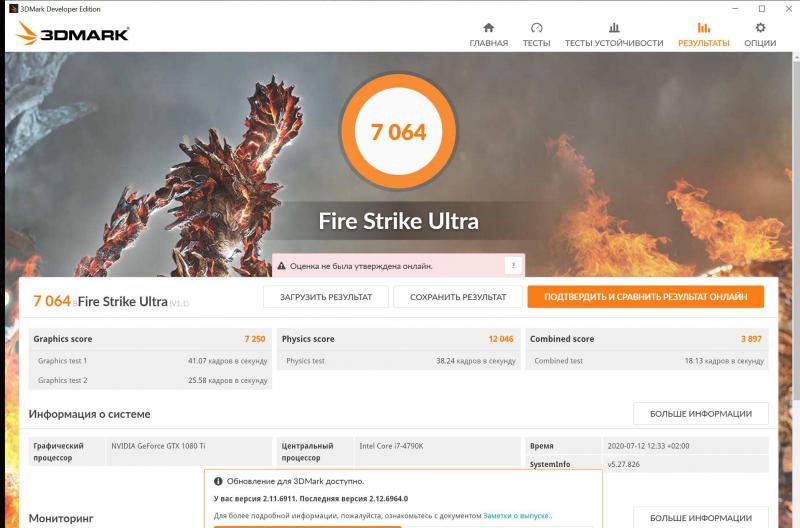Maximize the 3DMark window

pyautogui.click(x=761, y=8)
